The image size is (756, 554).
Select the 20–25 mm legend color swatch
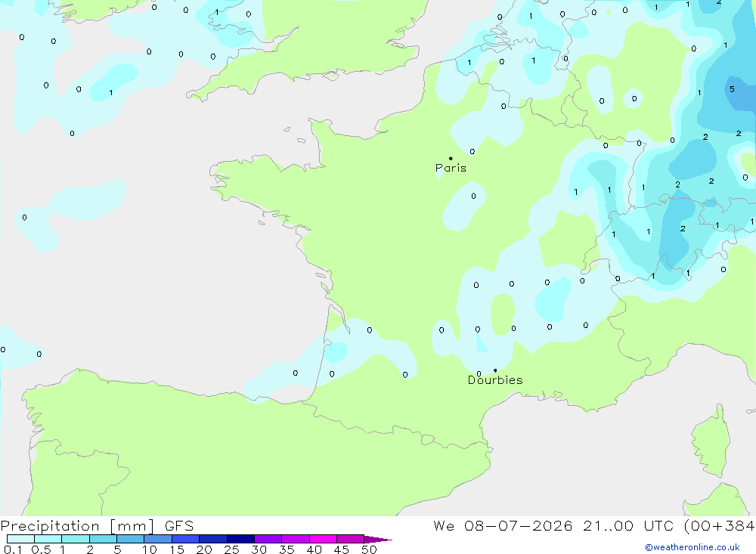coord(213,539)
